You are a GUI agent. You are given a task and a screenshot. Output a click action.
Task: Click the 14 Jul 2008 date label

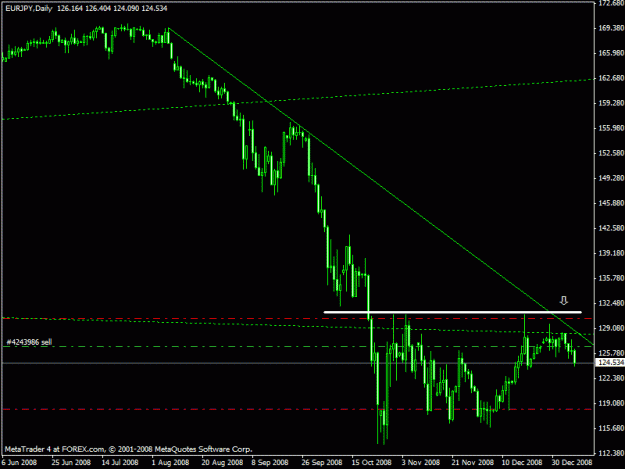point(120,463)
